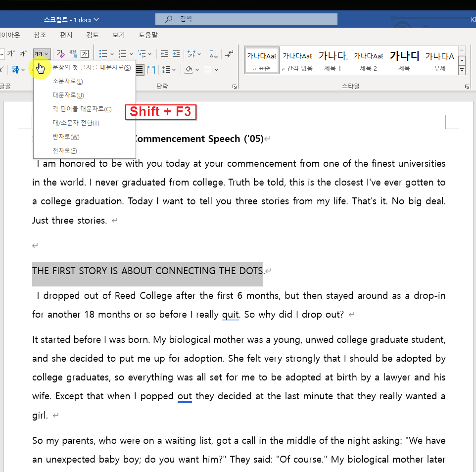
Task: Choose 문장의 첫 글자를 대문자로 (sentence case)
Action: coord(85,67)
